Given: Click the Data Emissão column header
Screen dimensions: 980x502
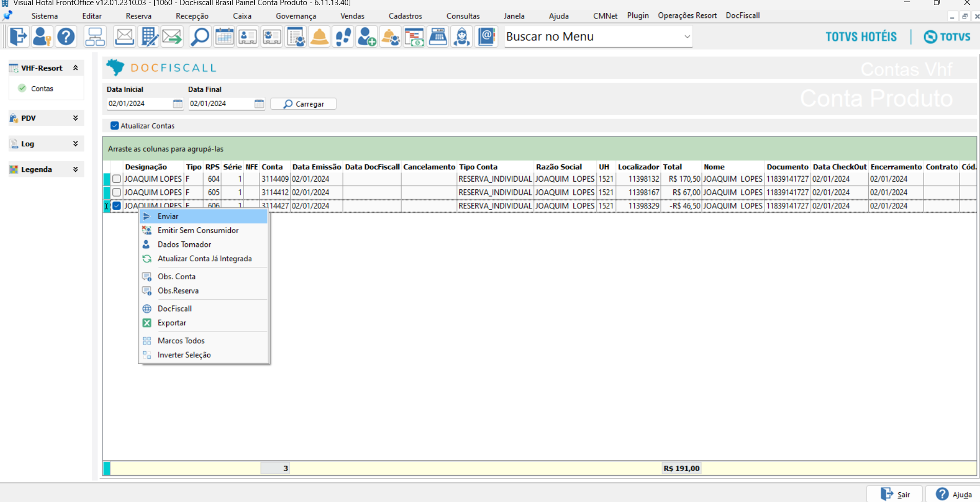Looking at the screenshot, I should point(316,167).
